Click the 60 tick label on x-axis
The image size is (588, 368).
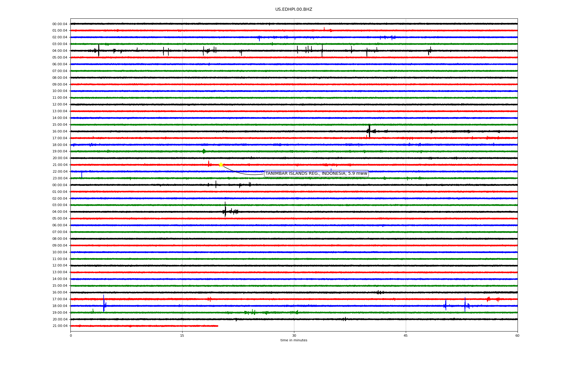[517, 335]
